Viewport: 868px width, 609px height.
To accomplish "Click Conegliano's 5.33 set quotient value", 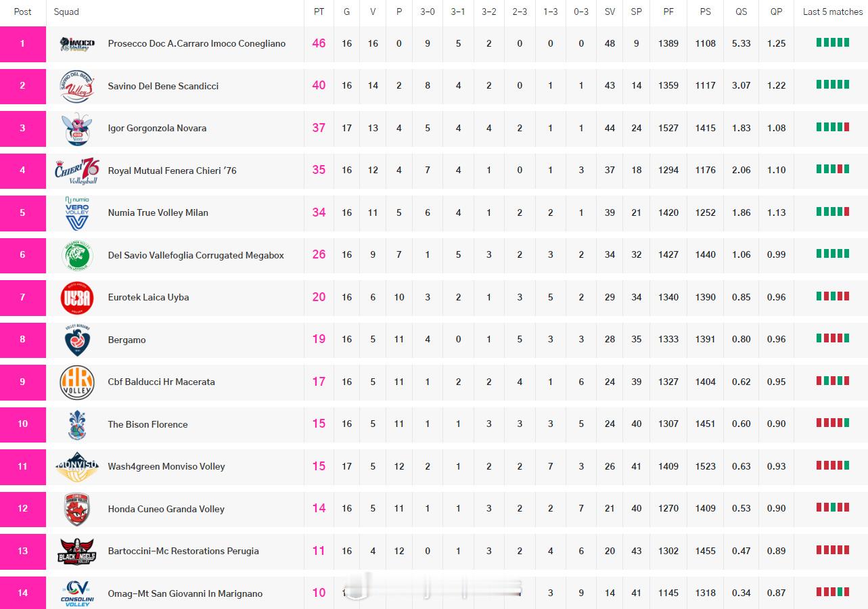I will pyautogui.click(x=741, y=43).
